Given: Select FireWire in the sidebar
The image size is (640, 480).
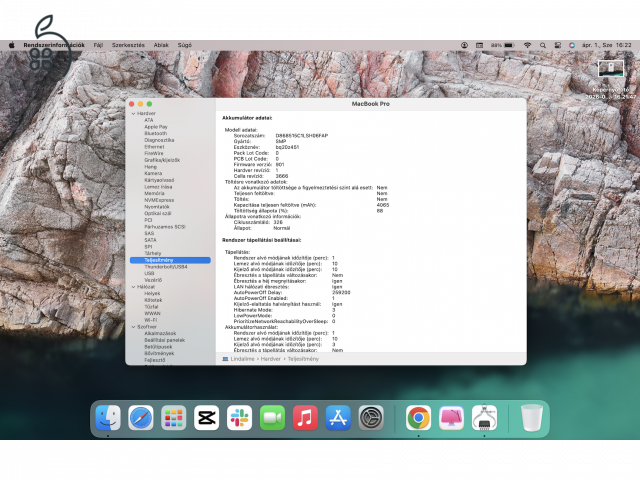Looking at the screenshot, I should point(154,153).
